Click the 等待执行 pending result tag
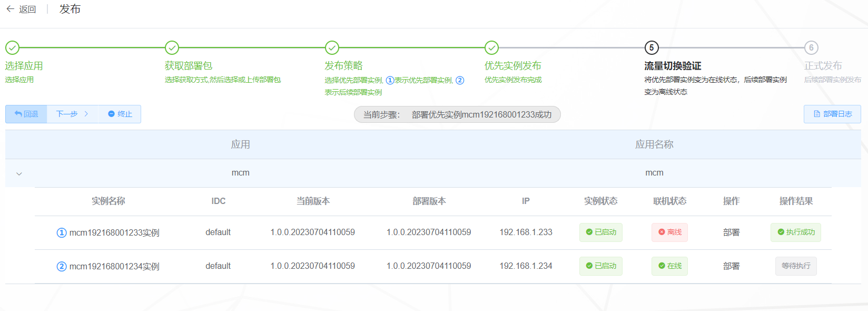Image resolution: width=868 pixels, height=311 pixels. click(796, 266)
